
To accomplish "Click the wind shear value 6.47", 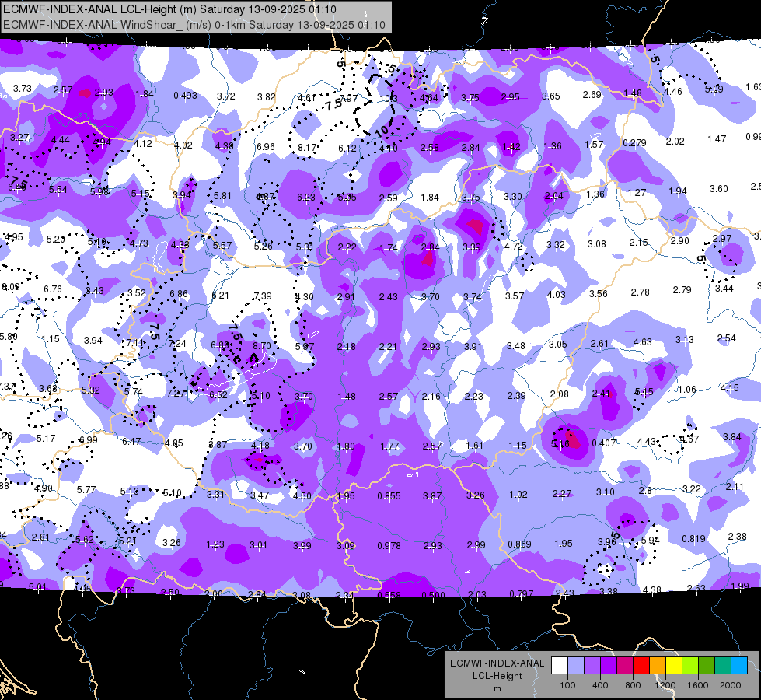I will point(131,441).
